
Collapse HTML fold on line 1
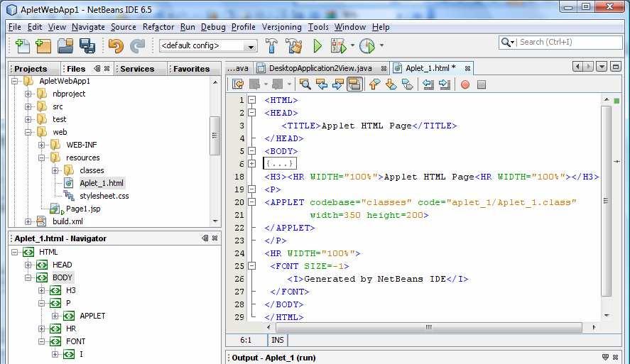pos(252,100)
